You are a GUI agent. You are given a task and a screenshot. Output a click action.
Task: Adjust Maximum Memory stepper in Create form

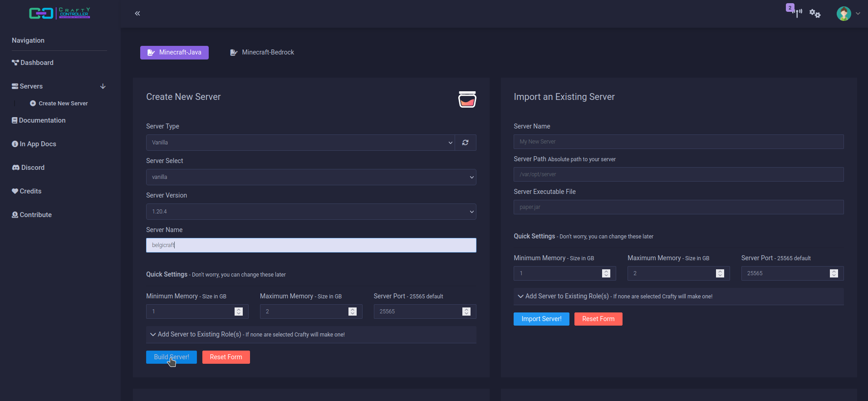point(353,312)
